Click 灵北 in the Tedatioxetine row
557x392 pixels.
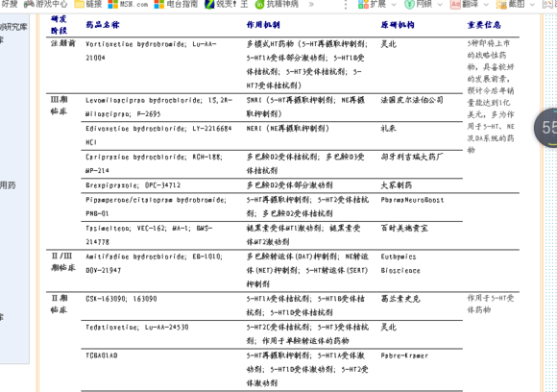389,327
